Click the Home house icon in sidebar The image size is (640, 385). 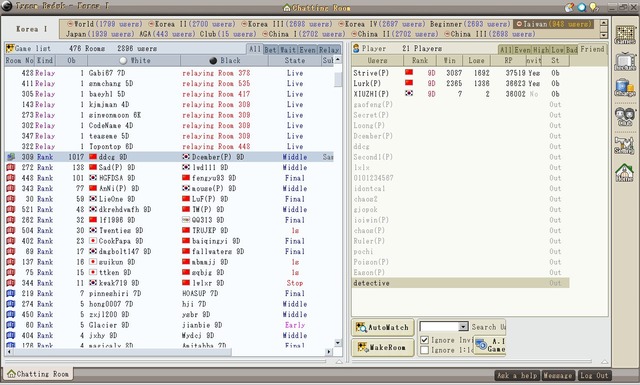coord(624,172)
